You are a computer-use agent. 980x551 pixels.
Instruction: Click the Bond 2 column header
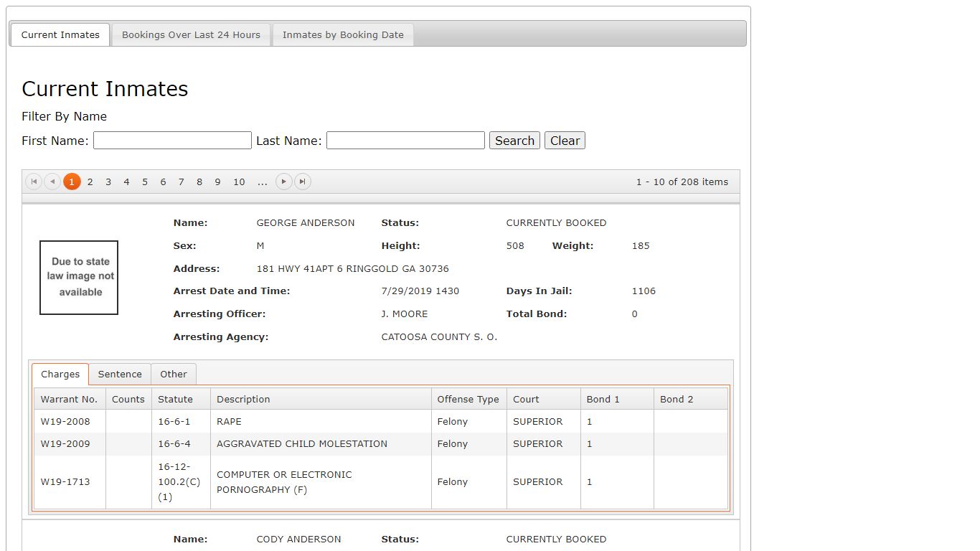tap(690, 400)
